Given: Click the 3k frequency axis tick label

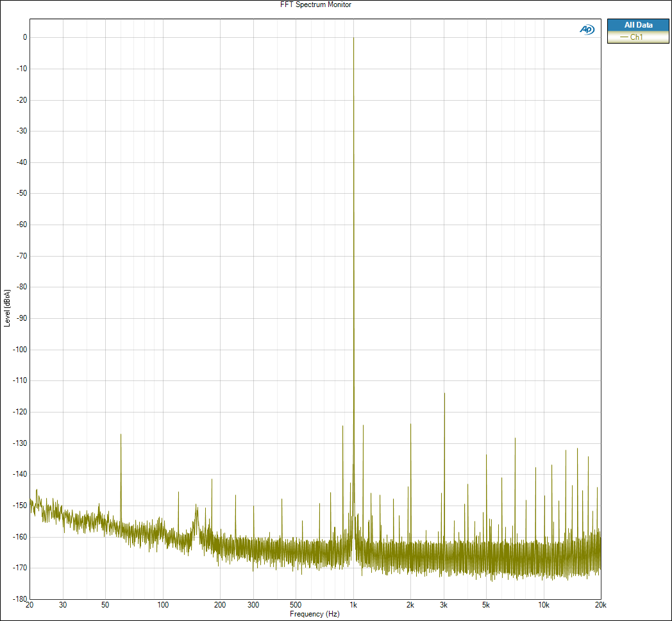Looking at the screenshot, I should [444, 605].
